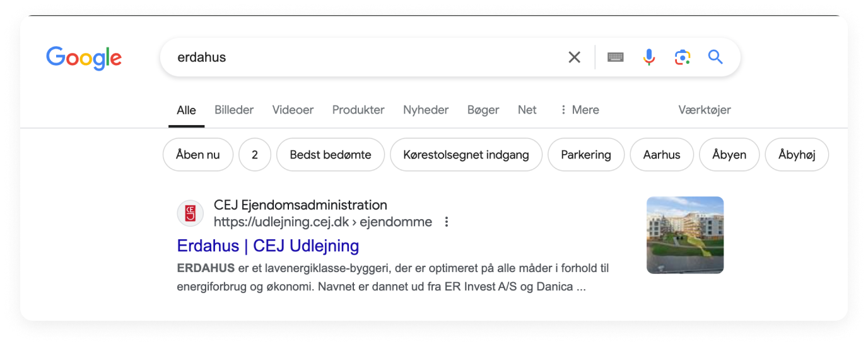Open the Produkter tab
This screenshot has height=346, width=868.
(358, 110)
